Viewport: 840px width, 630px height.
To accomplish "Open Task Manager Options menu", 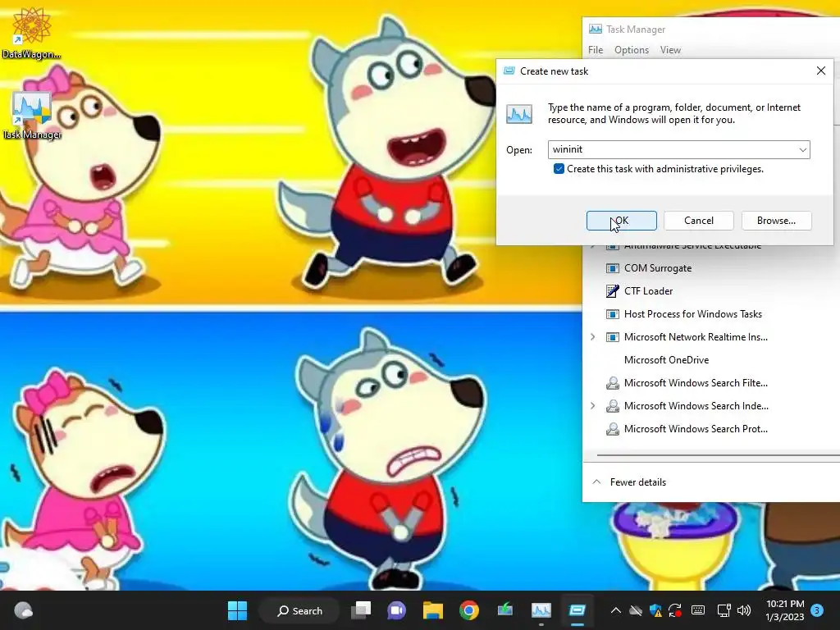I will pos(632,50).
